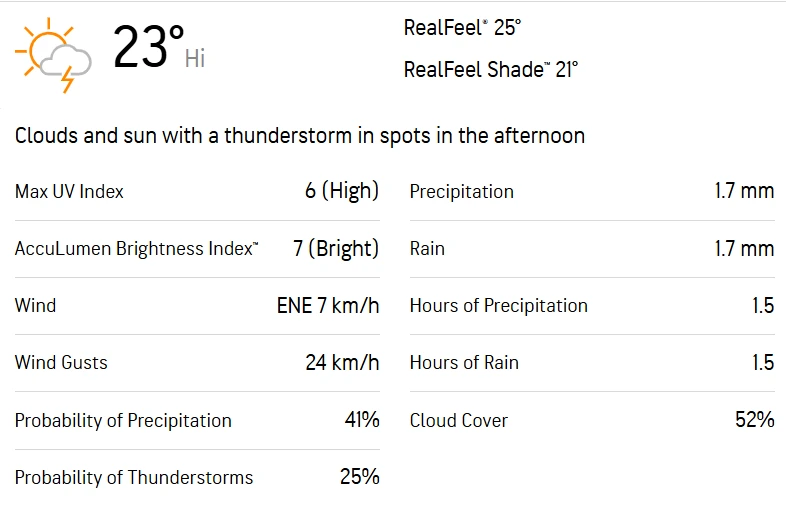Click the AccuLumen Brightness Index label

click(x=136, y=249)
